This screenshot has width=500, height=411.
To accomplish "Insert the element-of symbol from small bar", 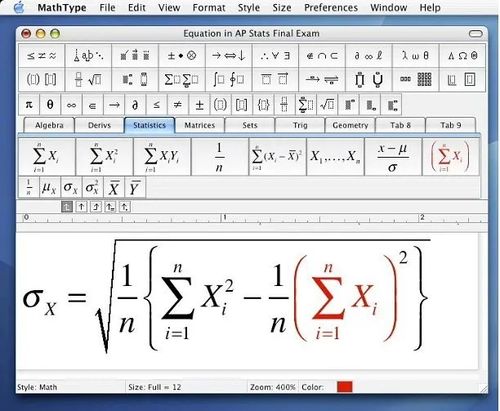I will tap(93, 105).
